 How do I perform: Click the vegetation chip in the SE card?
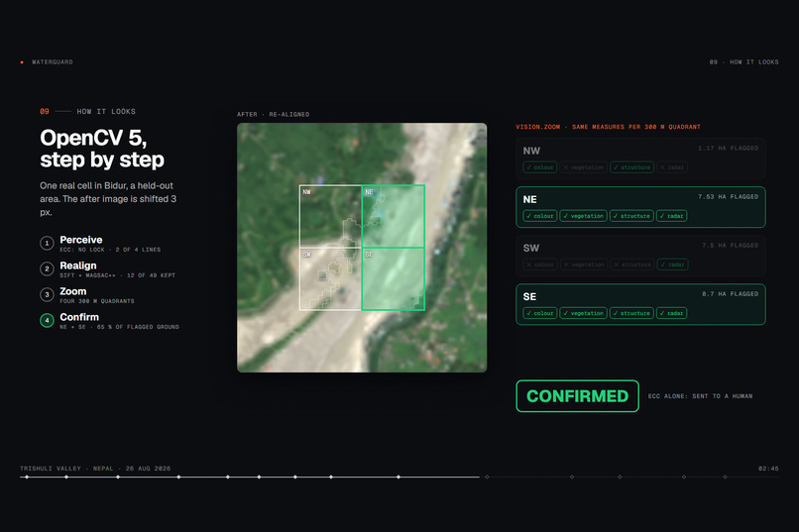tap(583, 313)
